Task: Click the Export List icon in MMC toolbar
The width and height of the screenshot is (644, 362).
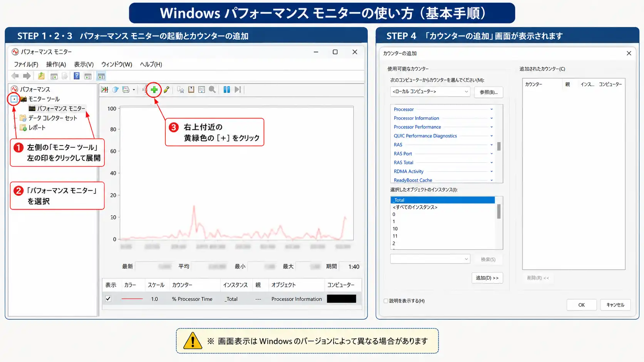Action: tap(65, 76)
